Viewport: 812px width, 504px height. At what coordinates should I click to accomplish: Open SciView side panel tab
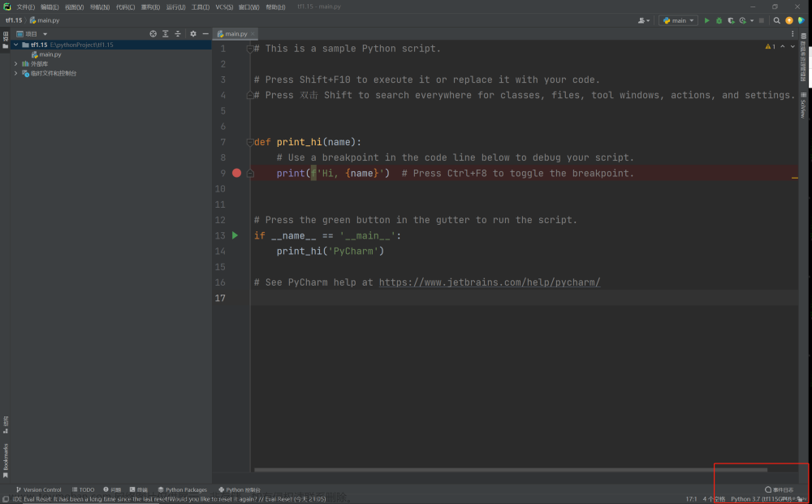pos(803,105)
